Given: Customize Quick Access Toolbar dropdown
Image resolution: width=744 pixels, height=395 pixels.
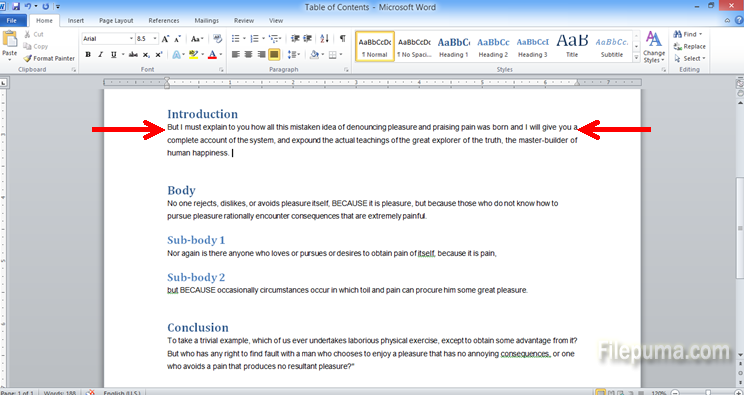Looking at the screenshot, I should pos(58,7).
